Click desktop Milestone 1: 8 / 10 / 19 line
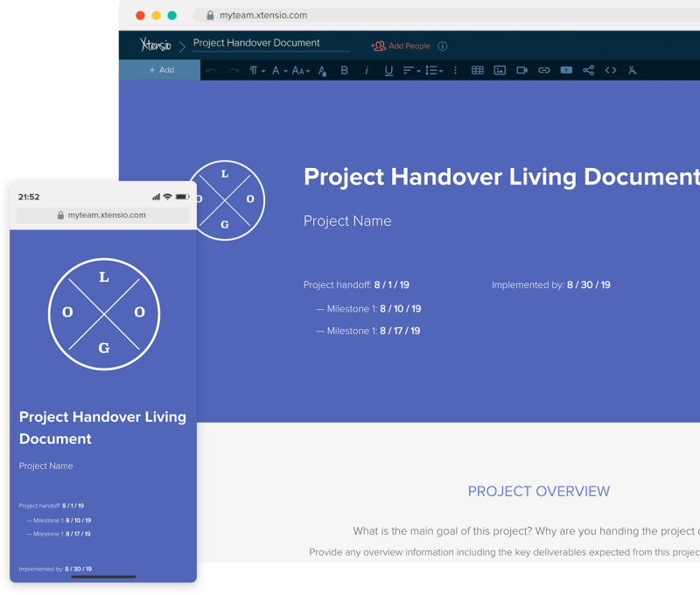This screenshot has height=595, width=700. pos(368,309)
